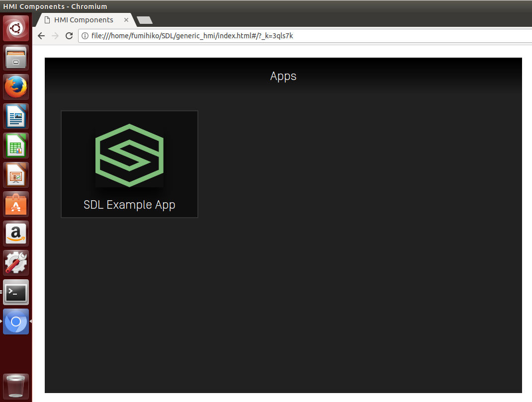Click the forward navigation arrow

55,36
